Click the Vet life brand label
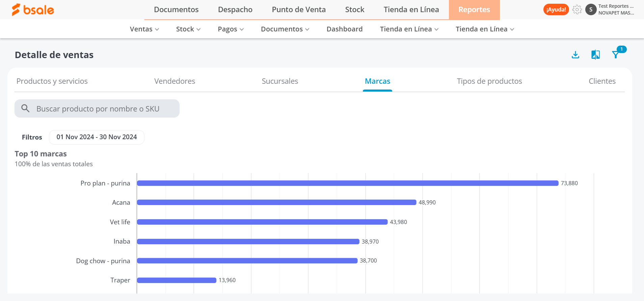 coord(120,222)
